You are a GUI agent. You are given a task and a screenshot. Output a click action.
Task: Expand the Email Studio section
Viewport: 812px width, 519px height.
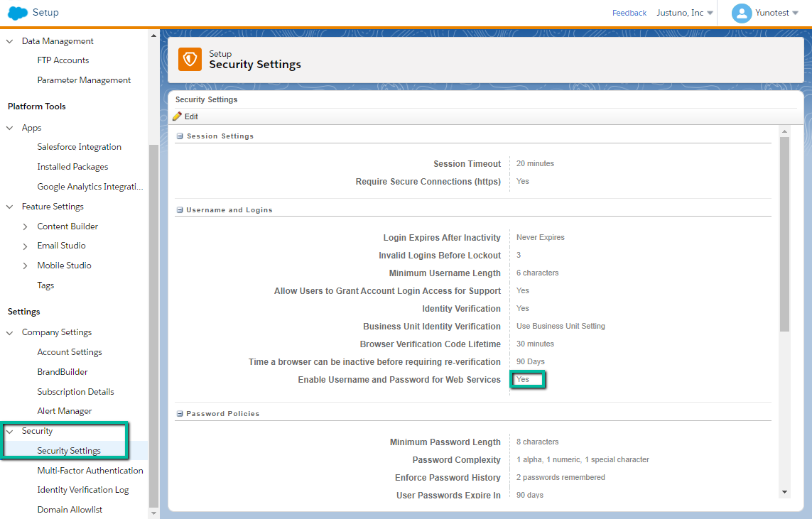pyautogui.click(x=26, y=246)
